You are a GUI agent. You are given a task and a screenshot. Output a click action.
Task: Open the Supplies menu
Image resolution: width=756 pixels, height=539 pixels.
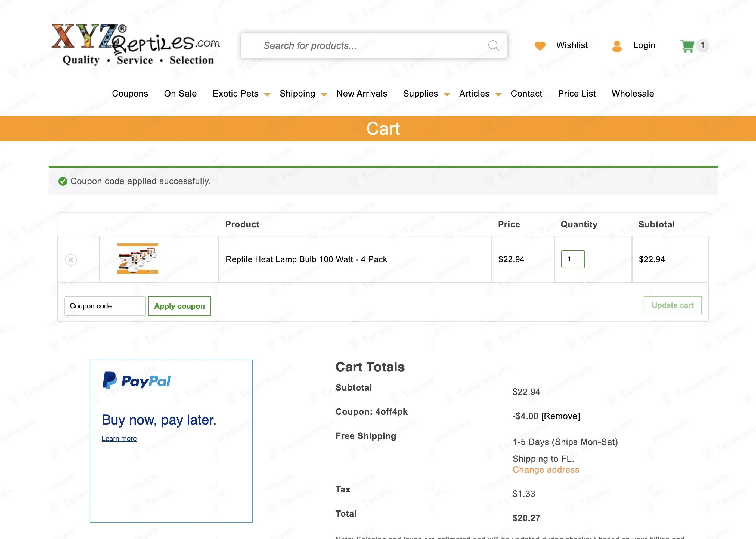(420, 94)
